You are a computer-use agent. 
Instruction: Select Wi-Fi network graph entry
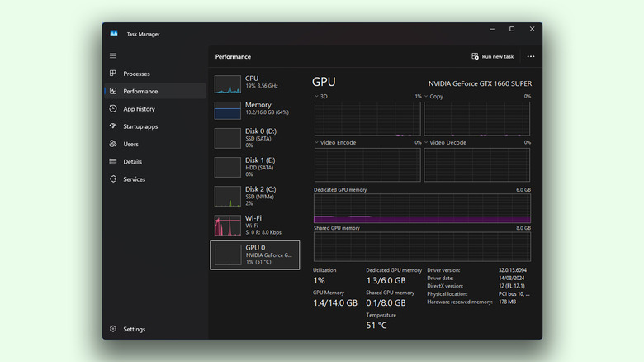[254, 225]
